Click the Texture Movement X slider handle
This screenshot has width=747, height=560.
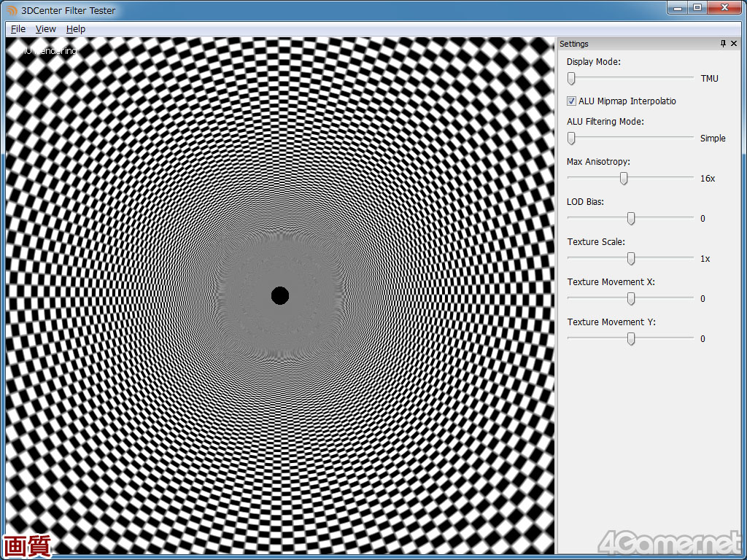tap(631, 298)
